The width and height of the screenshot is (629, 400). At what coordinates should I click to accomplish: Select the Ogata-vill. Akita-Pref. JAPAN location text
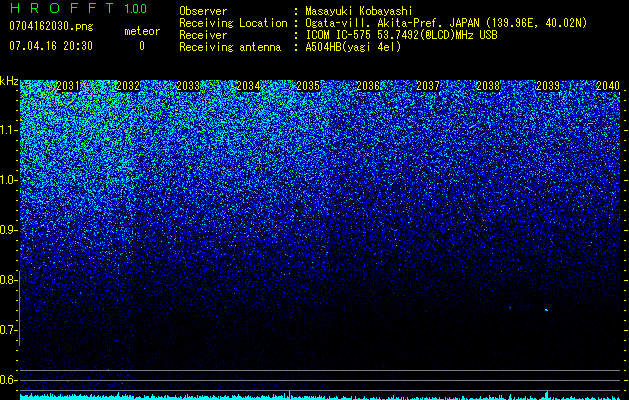point(446,23)
